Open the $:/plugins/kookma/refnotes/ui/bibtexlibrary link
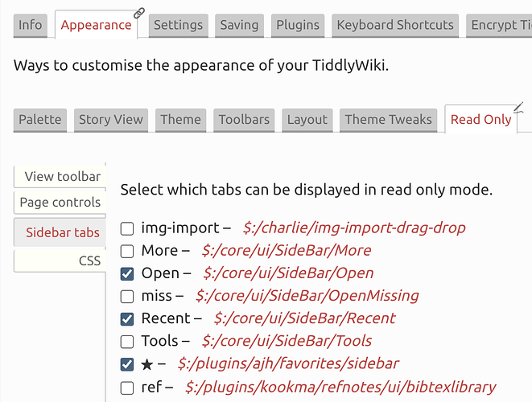This screenshot has height=402, width=532. coord(340,387)
